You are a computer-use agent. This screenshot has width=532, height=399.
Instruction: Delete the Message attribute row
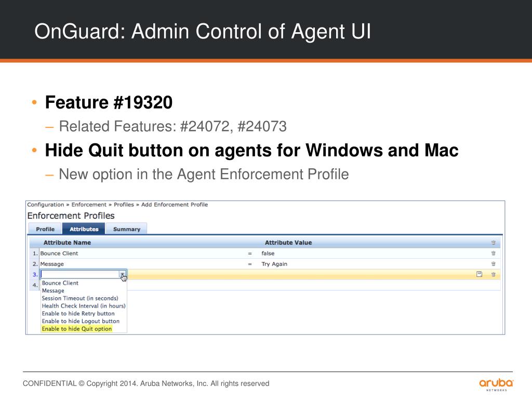point(494,263)
